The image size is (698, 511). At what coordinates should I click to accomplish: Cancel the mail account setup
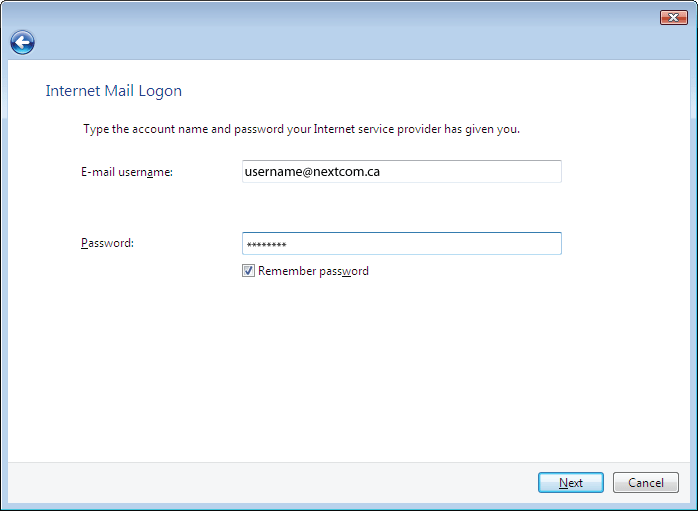point(645,483)
